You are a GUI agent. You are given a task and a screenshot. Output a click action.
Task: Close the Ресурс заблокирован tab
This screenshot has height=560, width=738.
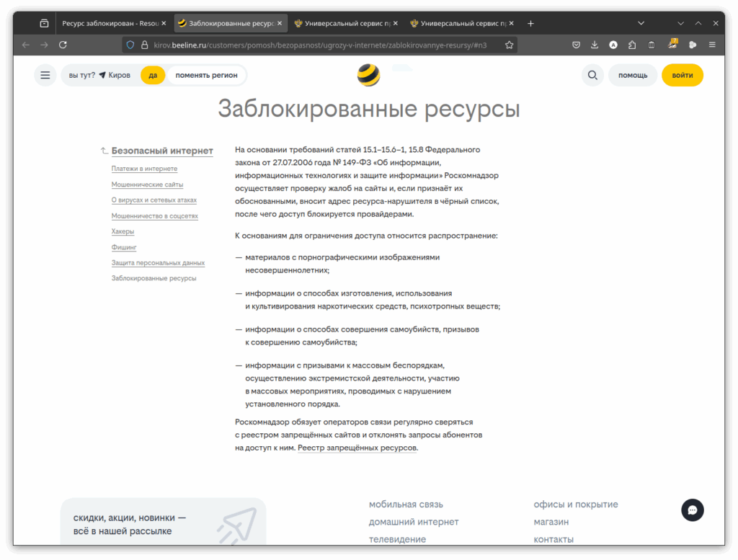tap(164, 23)
